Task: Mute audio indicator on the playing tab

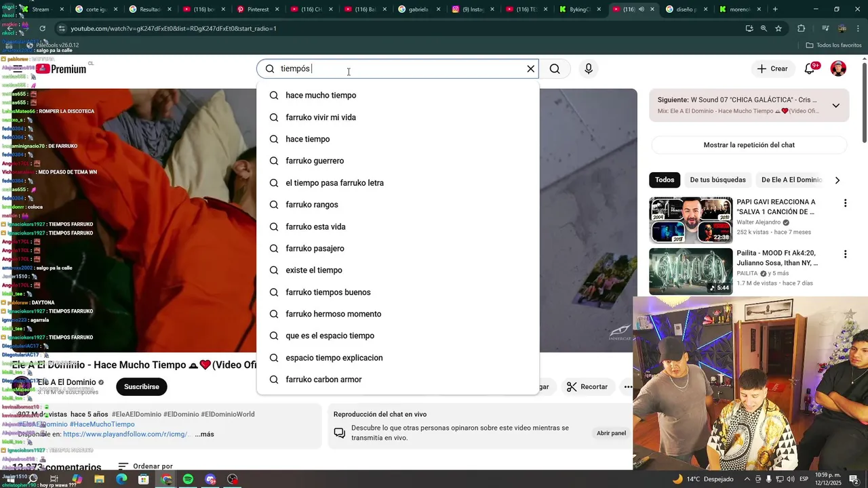Action: (x=641, y=9)
